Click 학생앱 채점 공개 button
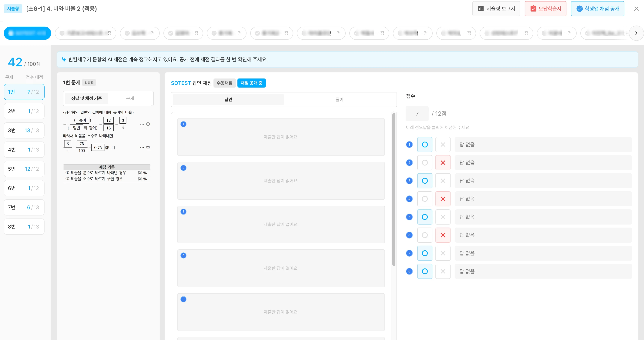Image resolution: width=644 pixels, height=340 pixels. [x=598, y=9]
